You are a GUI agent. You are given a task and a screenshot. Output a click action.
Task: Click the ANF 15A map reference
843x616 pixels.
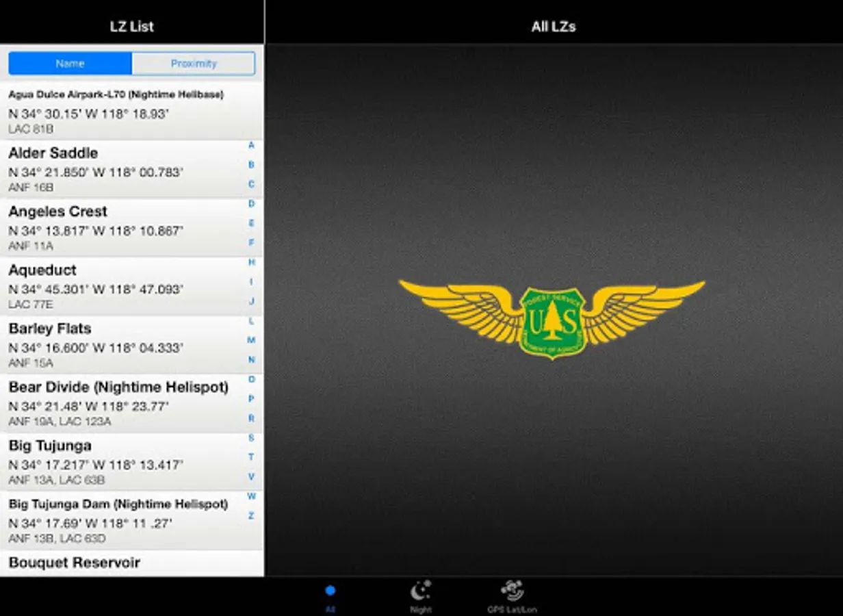(31, 363)
